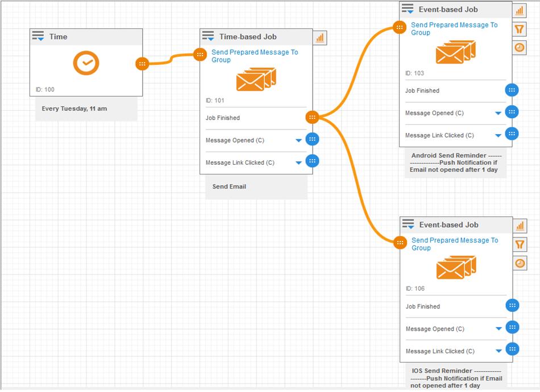Click 'Job Finished' text on node 103
The width and height of the screenshot is (540, 392).
pos(422,90)
